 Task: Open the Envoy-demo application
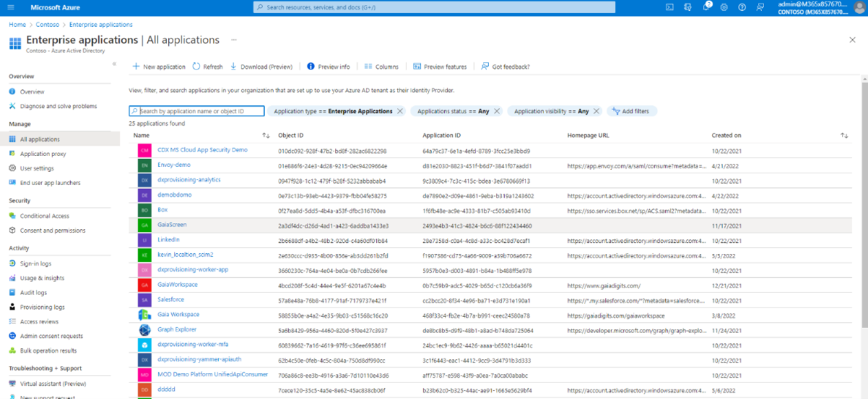tap(174, 164)
